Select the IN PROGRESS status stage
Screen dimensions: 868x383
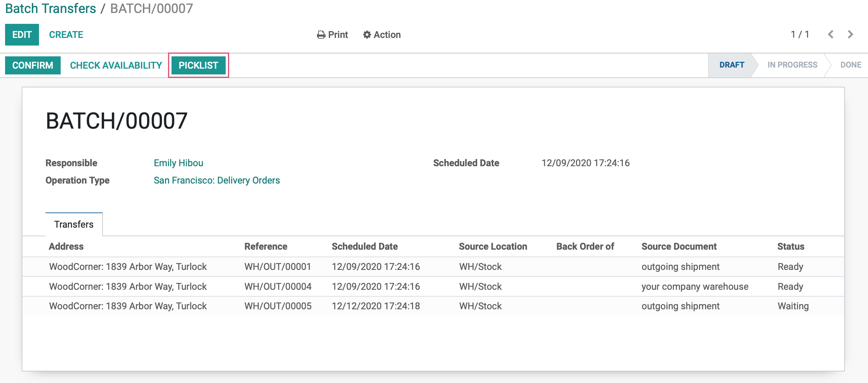click(792, 65)
